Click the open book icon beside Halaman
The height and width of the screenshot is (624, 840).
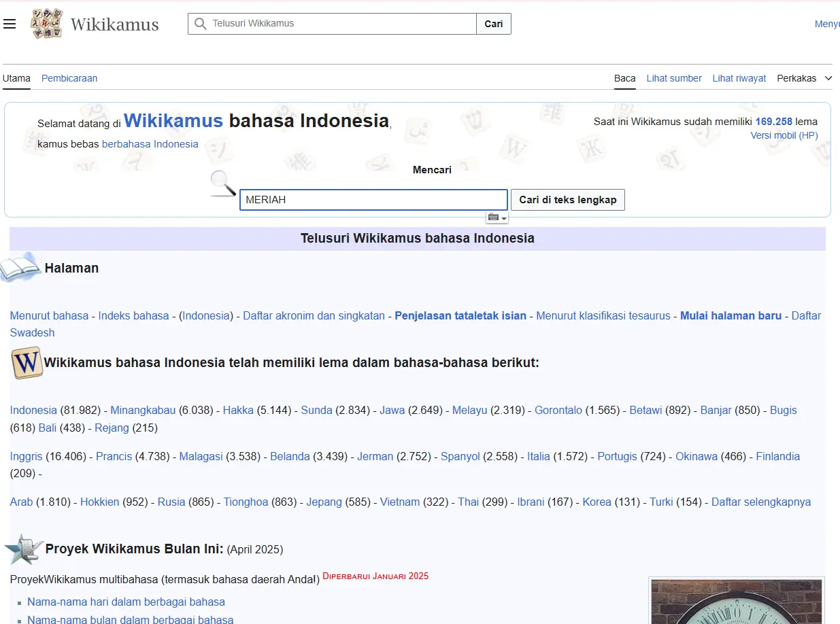click(20, 268)
